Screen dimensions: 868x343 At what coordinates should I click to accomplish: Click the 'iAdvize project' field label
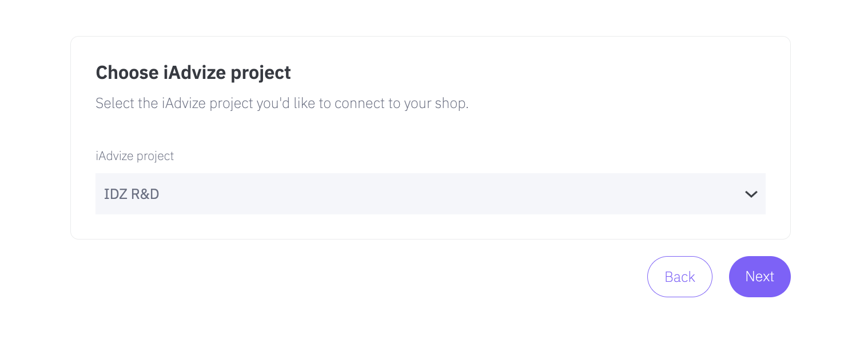(134, 155)
